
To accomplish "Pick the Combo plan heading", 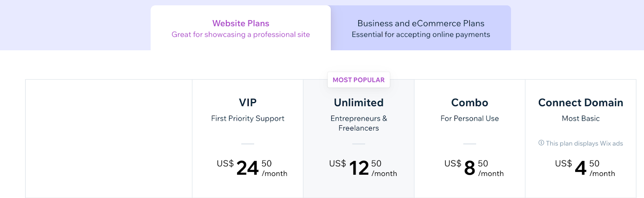I will tap(470, 103).
